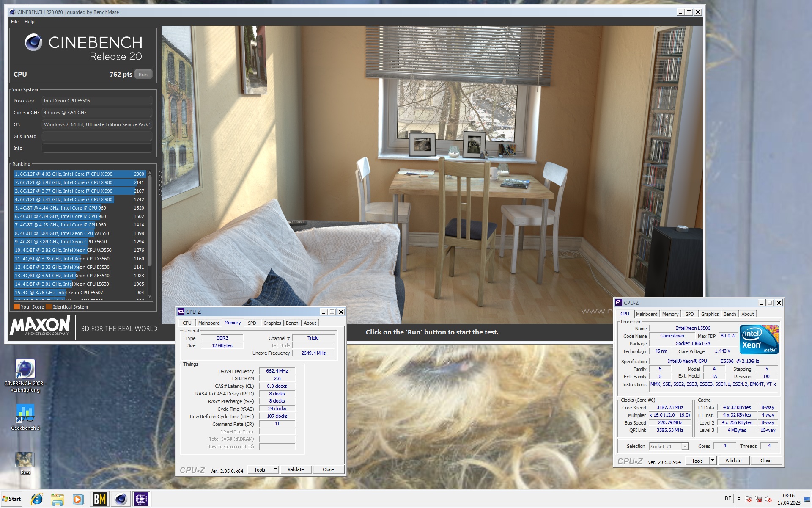Open the Socket #1 selection dropdown
812x508 pixels.
click(x=669, y=447)
